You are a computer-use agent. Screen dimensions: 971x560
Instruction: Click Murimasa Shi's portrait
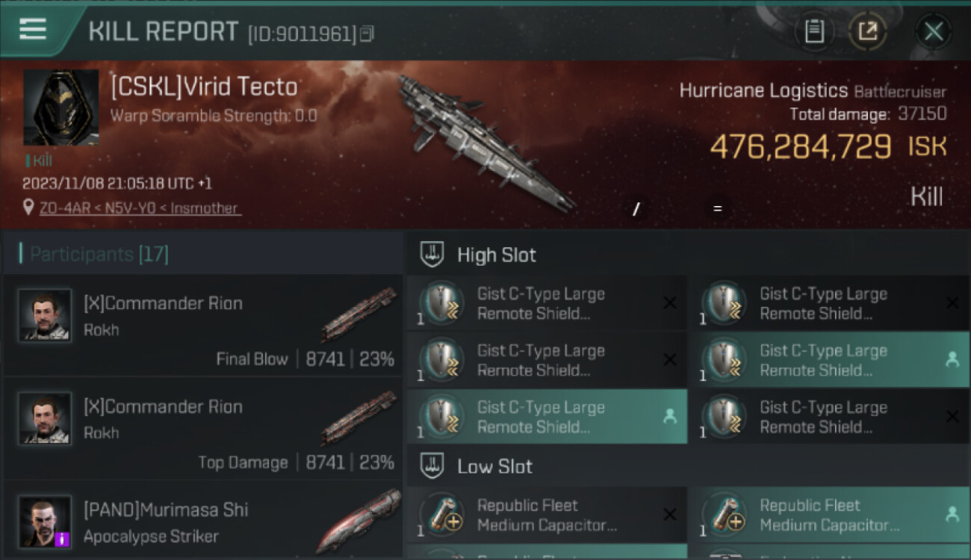pos(45,521)
